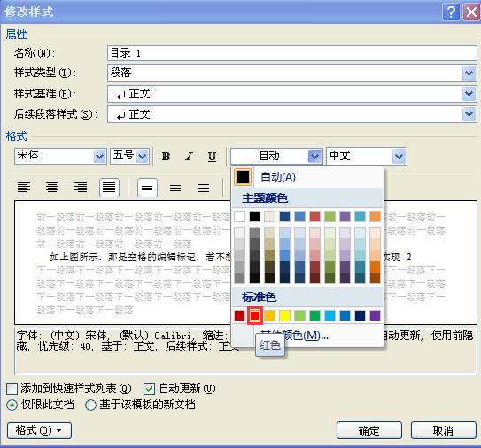Check 添加到快速样式列表 checkbox

point(12,390)
